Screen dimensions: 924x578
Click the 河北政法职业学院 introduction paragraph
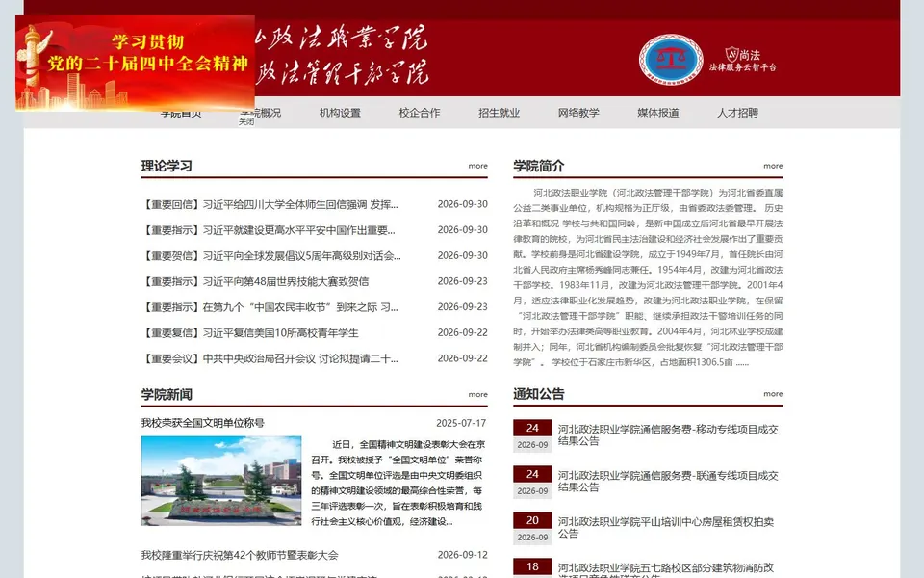point(648,277)
